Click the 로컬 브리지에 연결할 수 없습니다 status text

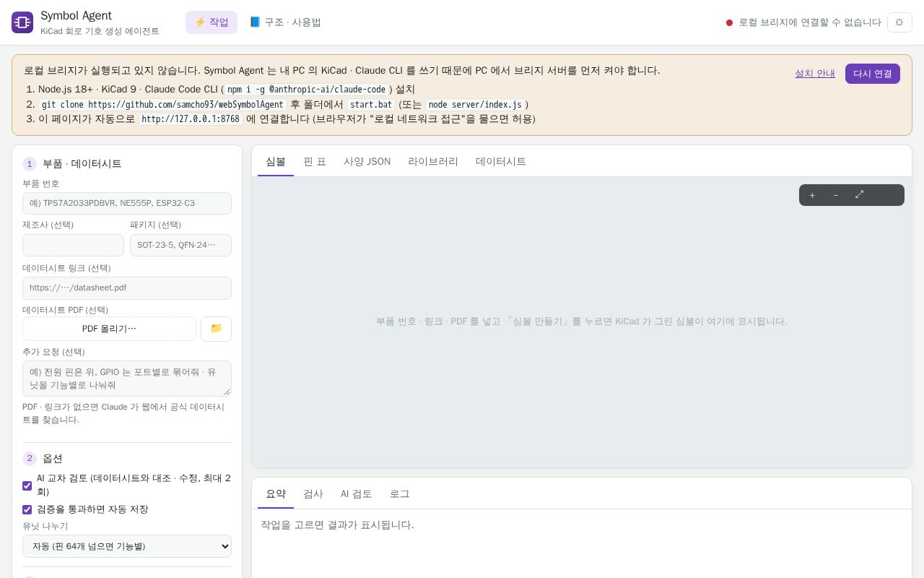point(810,22)
